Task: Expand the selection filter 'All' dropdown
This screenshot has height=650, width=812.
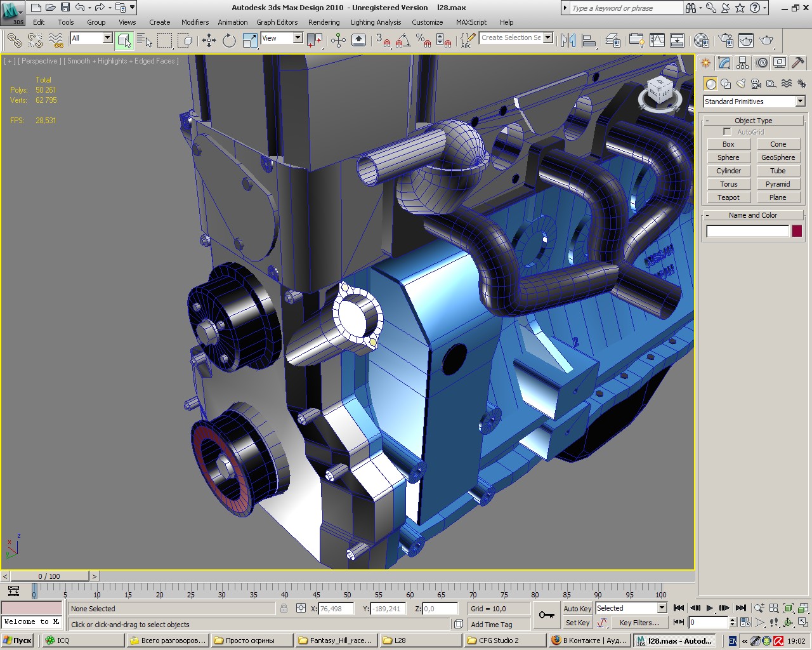Action: click(107, 38)
